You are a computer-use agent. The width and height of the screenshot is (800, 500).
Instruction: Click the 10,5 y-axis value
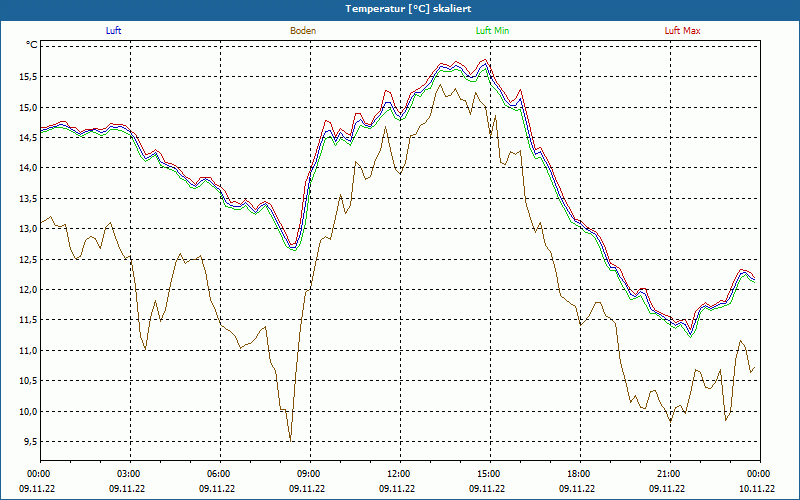tap(28, 381)
